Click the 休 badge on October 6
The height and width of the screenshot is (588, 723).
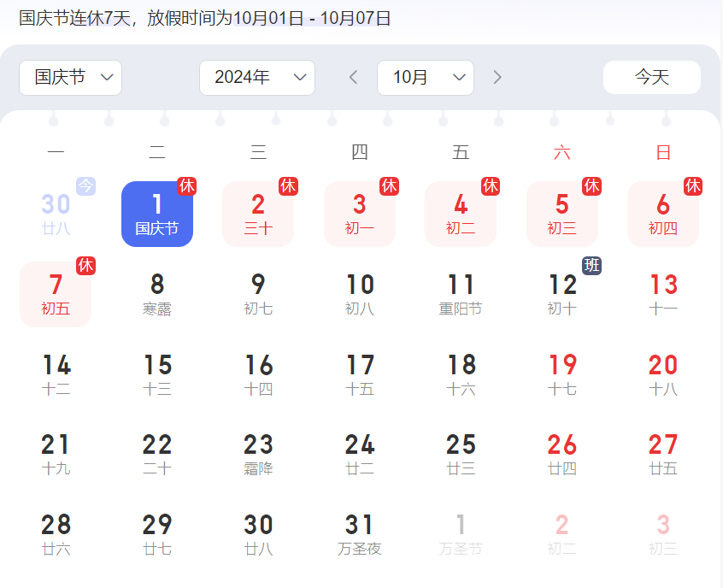coord(693,185)
